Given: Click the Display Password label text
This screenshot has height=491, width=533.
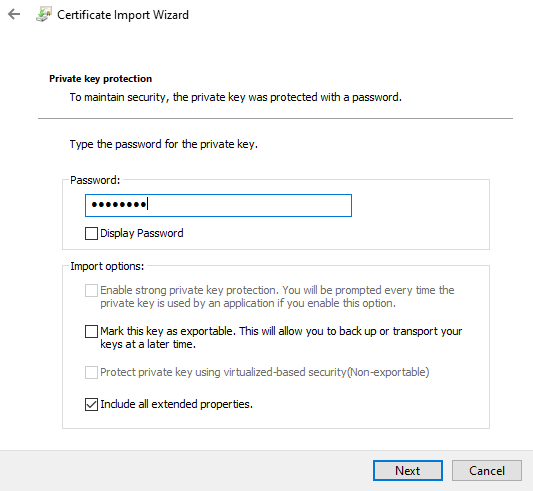Looking at the screenshot, I should [x=142, y=233].
